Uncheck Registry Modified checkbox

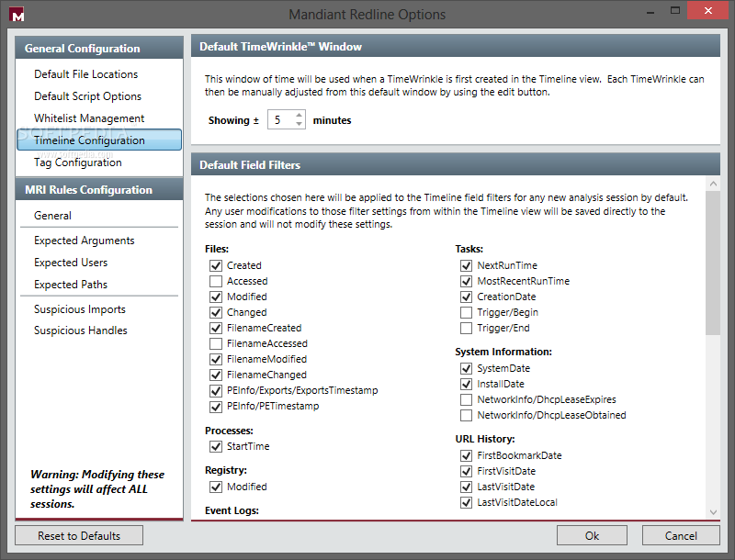[216, 487]
